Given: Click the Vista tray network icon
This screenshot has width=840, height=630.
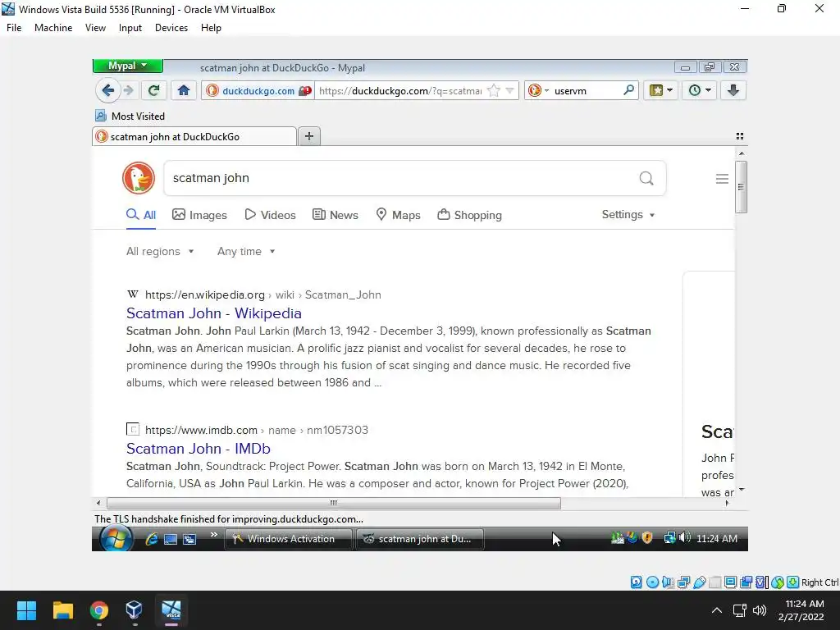Looking at the screenshot, I should pos(669,537).
